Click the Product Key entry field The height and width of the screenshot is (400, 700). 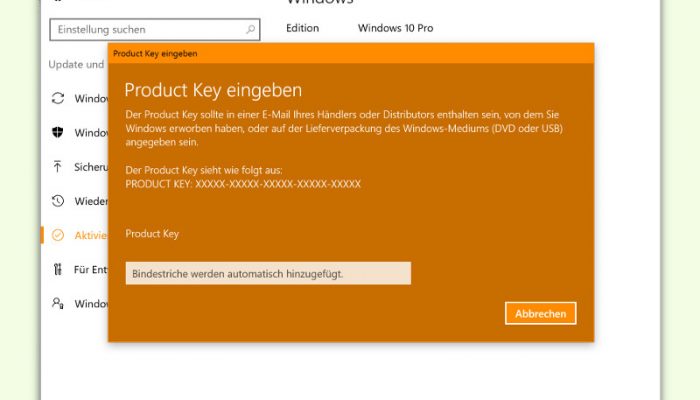pos(268,273)
